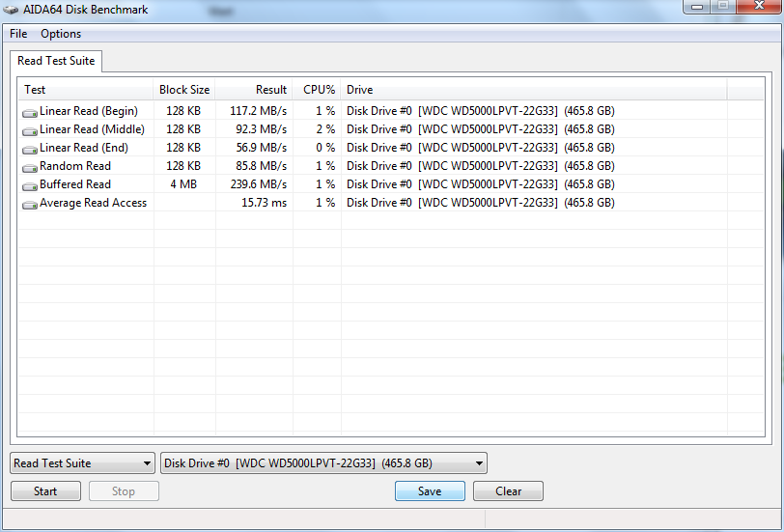The width and height of the screenshot is (784, 532).
Task: Select the Linear Read (Begin) row label
Action: (89, 111)
